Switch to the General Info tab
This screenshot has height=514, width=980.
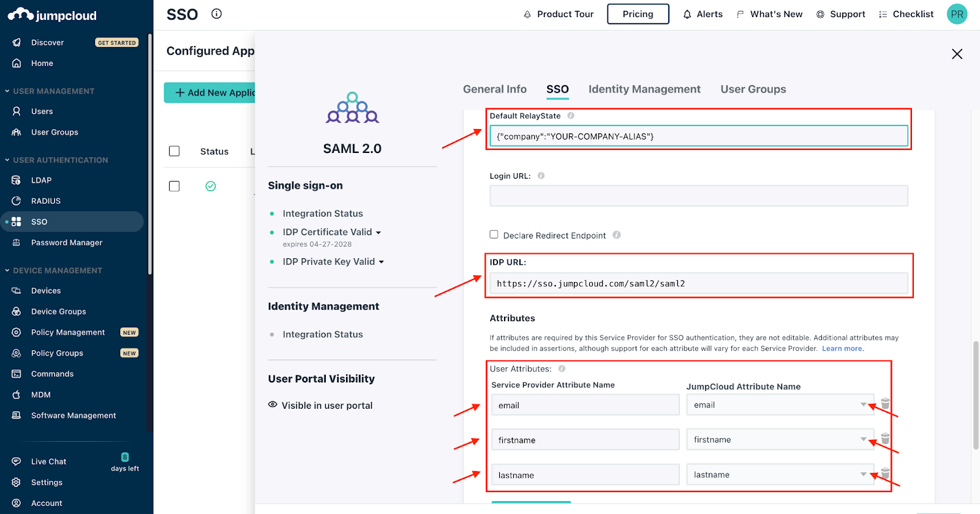point(495,89)
